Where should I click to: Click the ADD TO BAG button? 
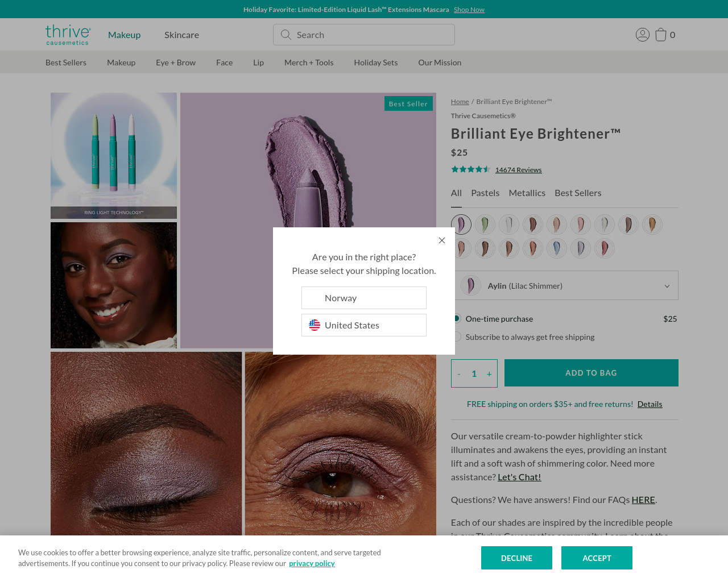(x=591, y=373)
